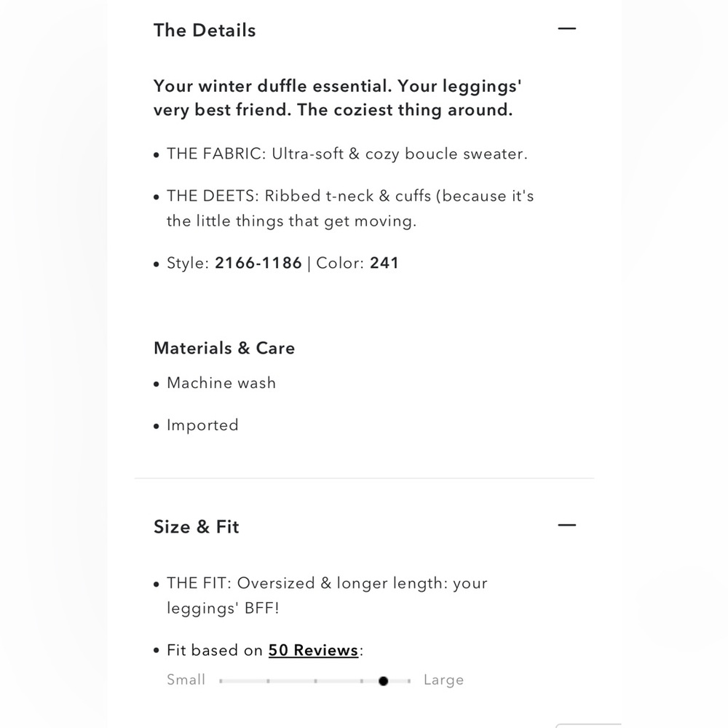The height and width of the screenshot is (728, 728).
Task: Collapse The Details section with minus icon
Action: 566,29
